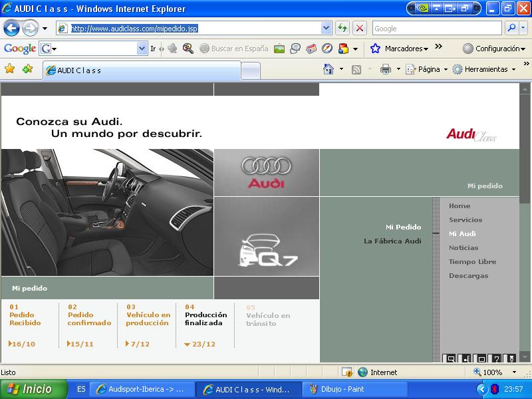
Task: Click the Google logo on the Google toolbar
Action: tap(20, 49)
